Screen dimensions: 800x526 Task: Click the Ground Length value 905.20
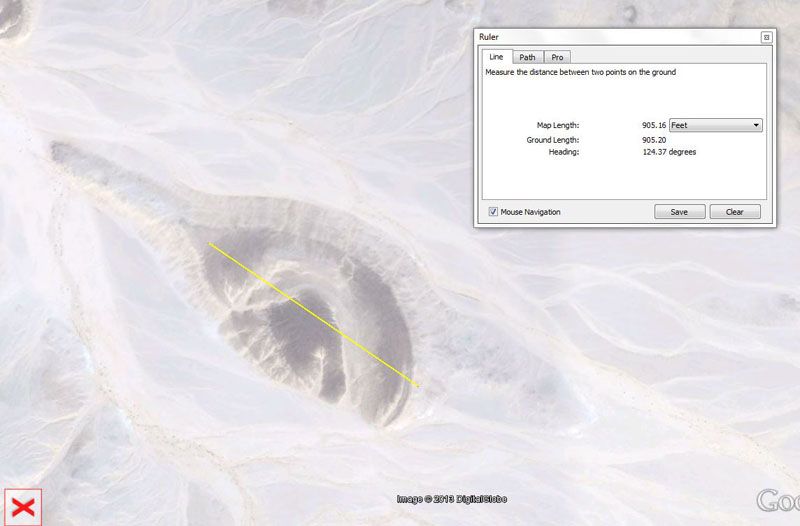(x=654, y=140)
